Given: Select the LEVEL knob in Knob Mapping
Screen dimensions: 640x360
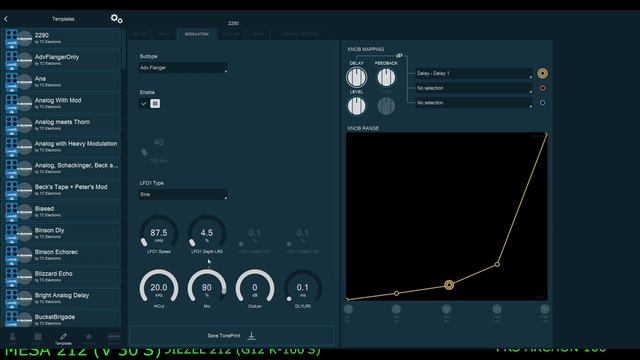Looking at the screenshot, I should click(x=356, y=106).
